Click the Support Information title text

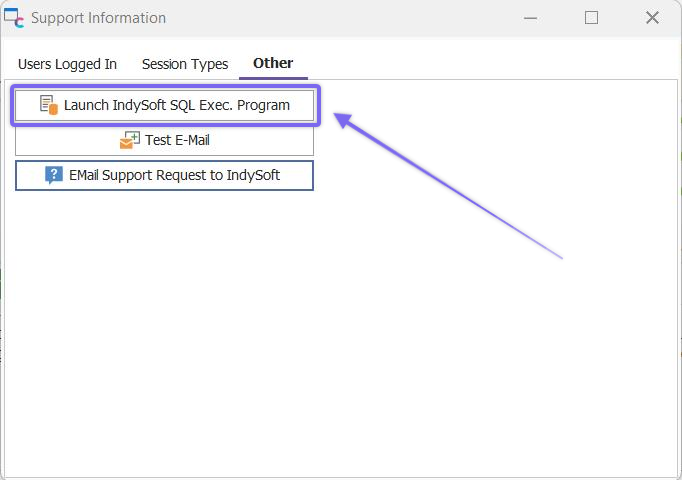pos(98,18)
